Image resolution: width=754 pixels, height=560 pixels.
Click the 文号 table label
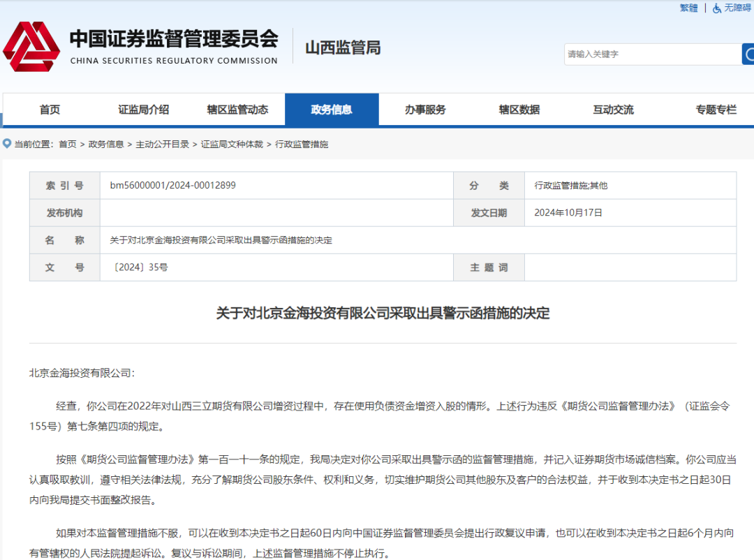tap(64, 267)
